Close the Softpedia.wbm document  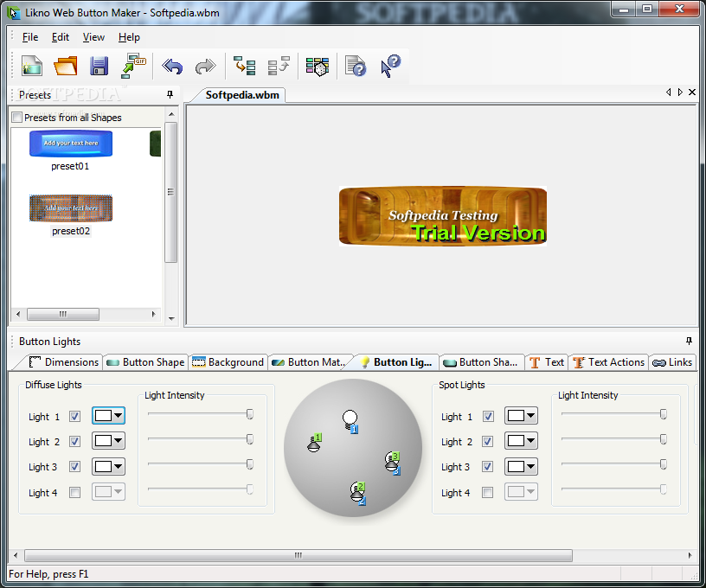click(x=692, y=93)
